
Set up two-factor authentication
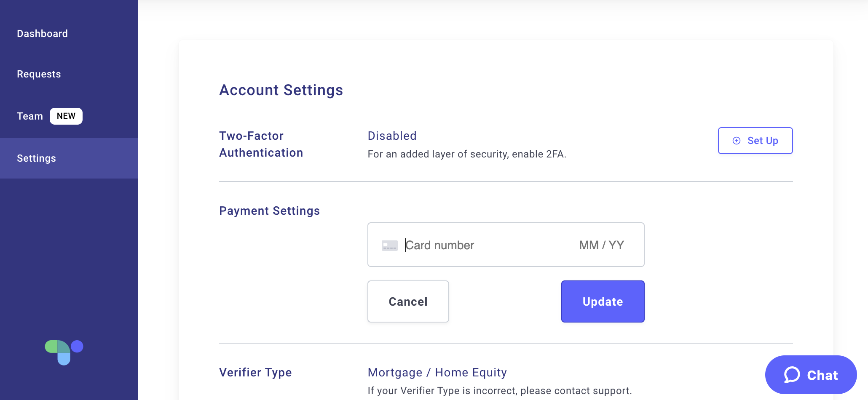pyautogui.click(x=755, y=141)
